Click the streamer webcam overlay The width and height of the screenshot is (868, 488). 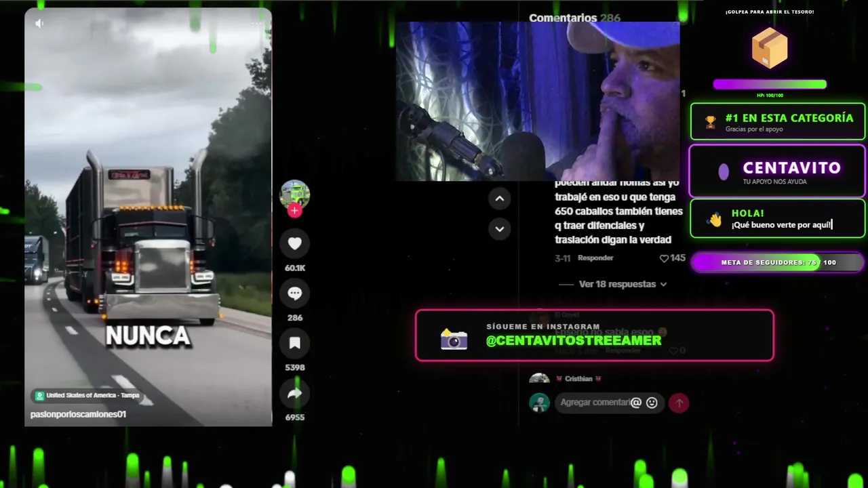538,102
